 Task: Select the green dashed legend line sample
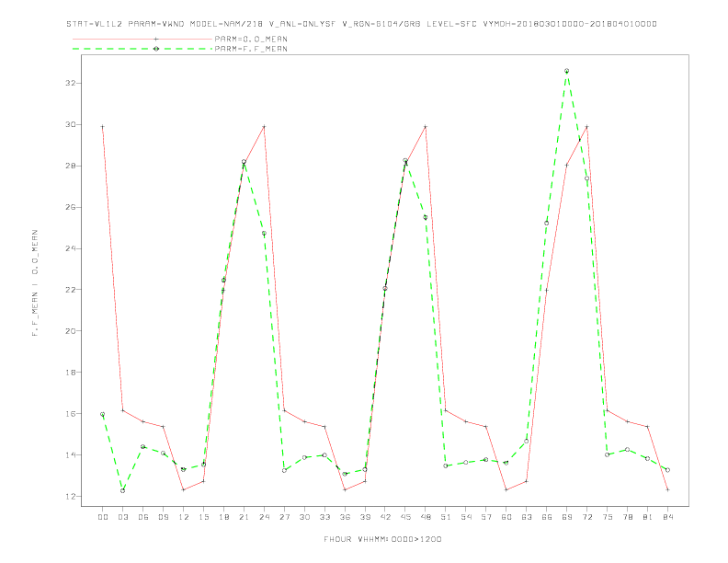click(142, 49)
